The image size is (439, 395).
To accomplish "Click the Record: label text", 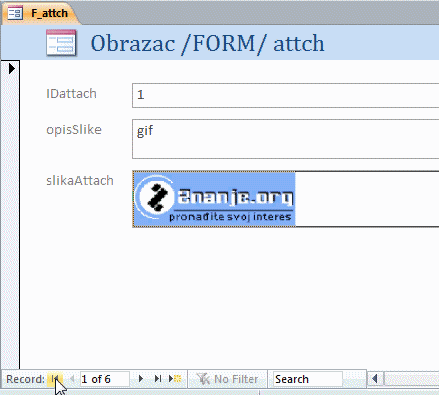I will click(25, 379).
